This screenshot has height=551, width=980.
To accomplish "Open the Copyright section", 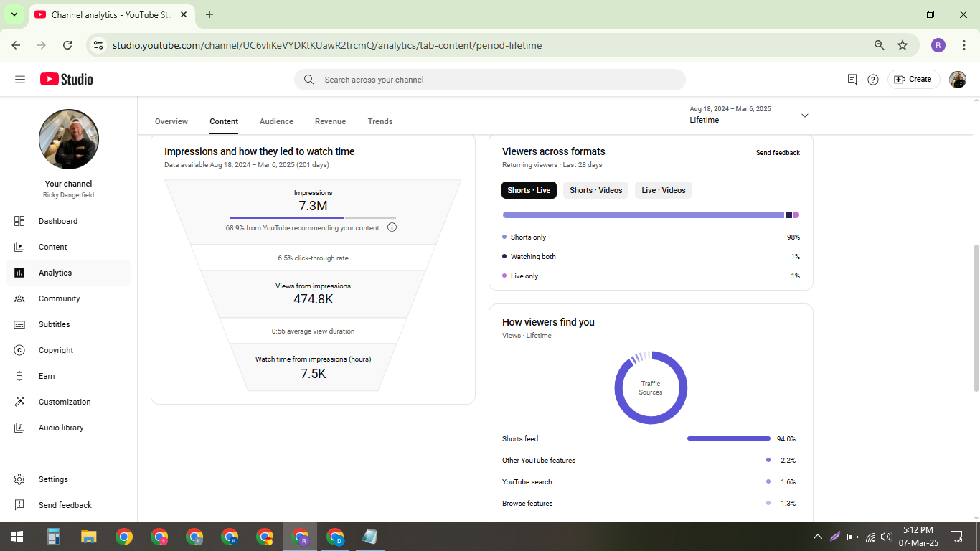I will click(69, 350).
